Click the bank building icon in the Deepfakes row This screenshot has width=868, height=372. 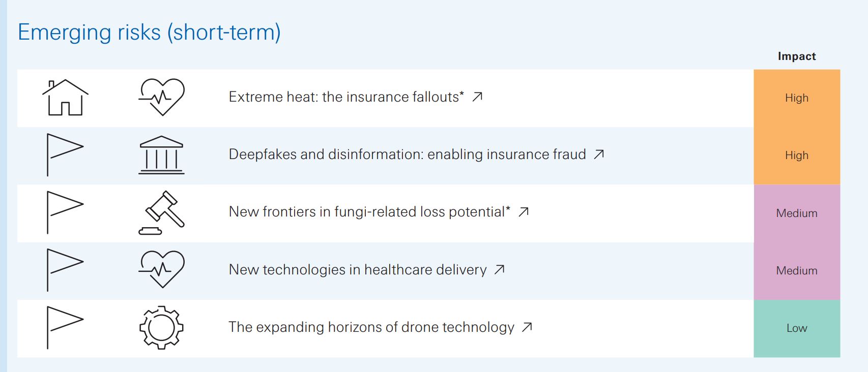(161, 155)
